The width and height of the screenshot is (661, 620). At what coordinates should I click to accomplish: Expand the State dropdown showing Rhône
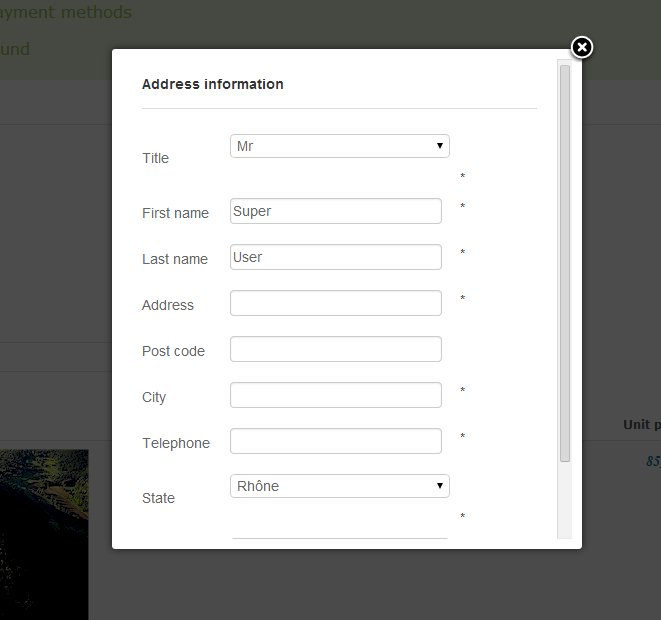pos(339,486)
